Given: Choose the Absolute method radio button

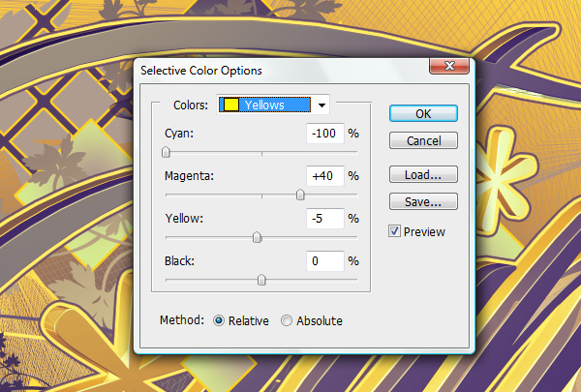Looking at the screenshot, I should coord(286,320).
